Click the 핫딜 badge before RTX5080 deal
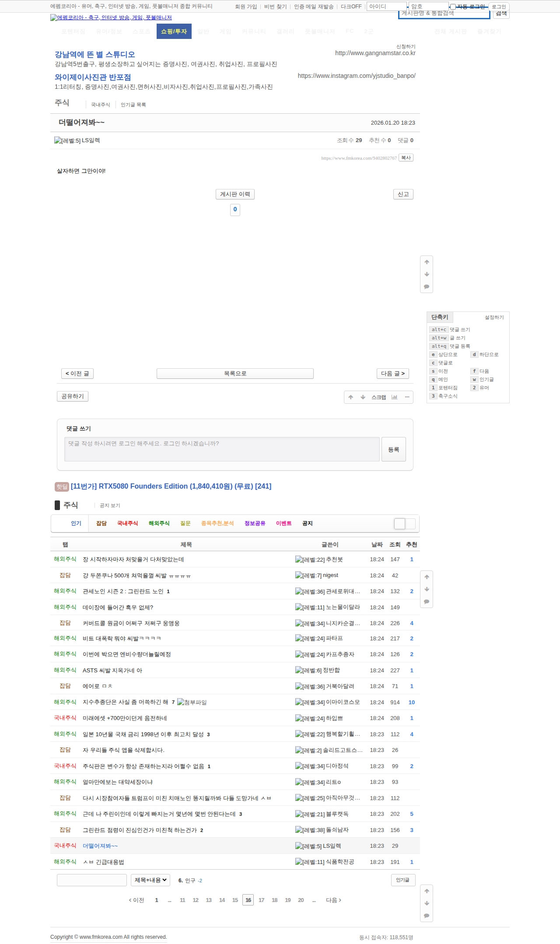 (62, 486)
